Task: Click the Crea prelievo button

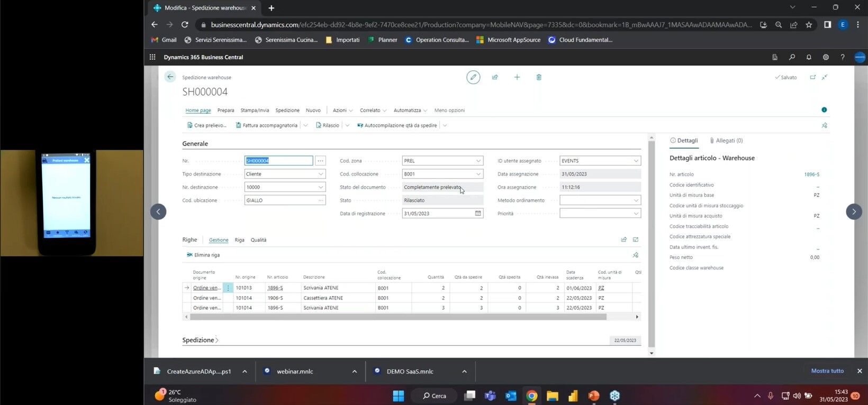Action: pyautogui.click(x=206, y=125)
